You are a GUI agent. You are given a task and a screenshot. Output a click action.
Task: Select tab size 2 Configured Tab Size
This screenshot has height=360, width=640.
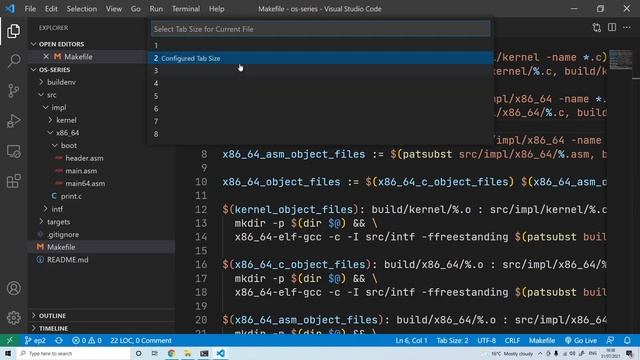pos(320,58)
